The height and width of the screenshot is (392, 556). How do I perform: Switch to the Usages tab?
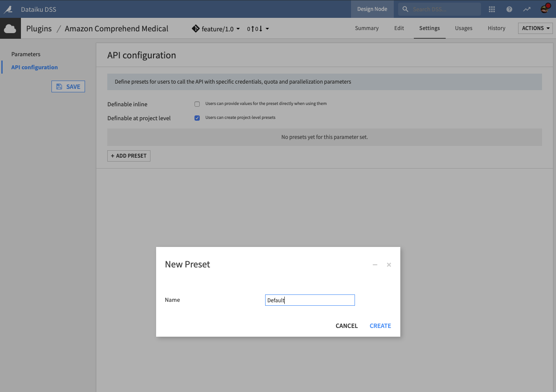pyautogui.click(x=463, y=28)
